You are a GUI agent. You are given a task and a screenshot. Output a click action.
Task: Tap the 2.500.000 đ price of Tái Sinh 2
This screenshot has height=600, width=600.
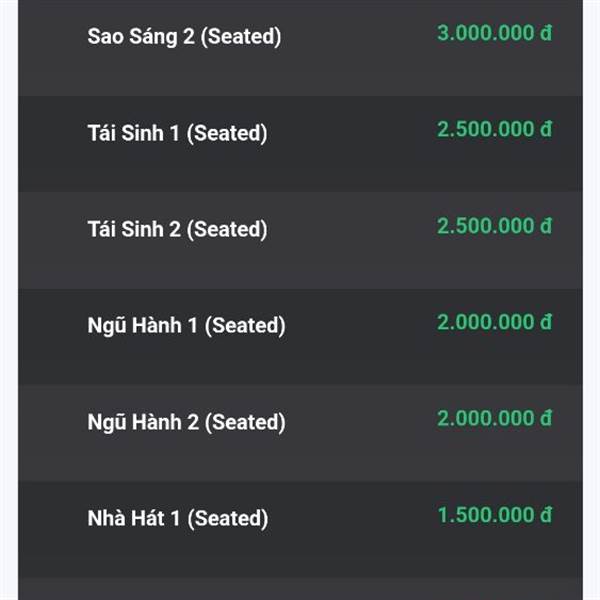tap(495, 226)
